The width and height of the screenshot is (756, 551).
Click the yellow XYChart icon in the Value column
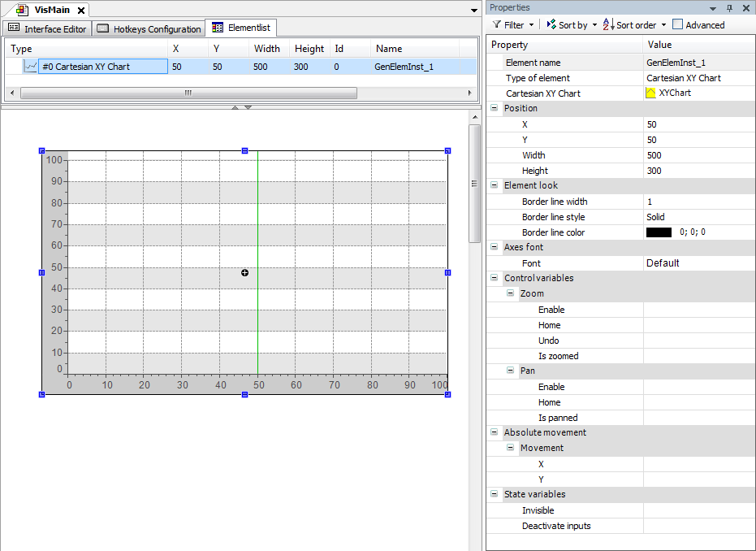coord(651,93)
